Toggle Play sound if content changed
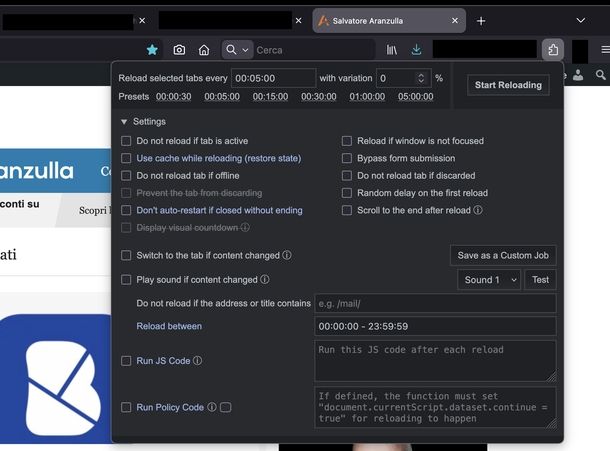The height and width of the screenshot is (451, 610). tap(126, 279)
